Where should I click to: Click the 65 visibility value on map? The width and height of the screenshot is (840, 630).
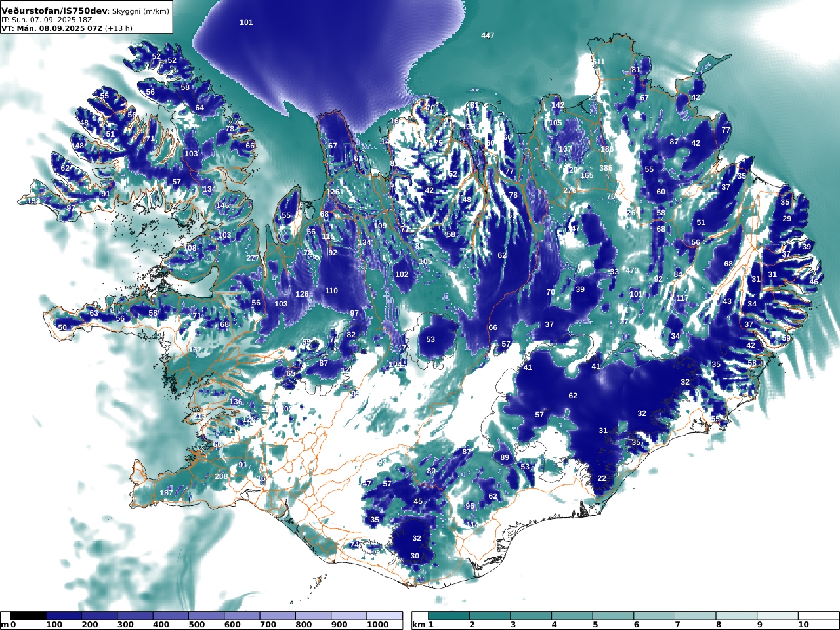click(x=291, y=373)
